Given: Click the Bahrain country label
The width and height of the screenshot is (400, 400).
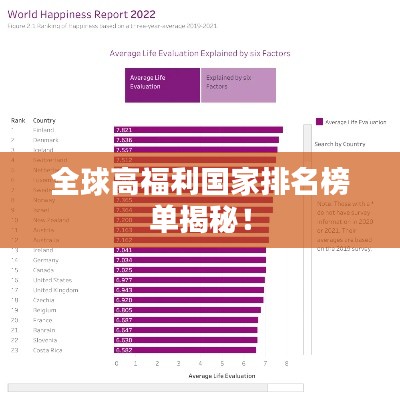Looking at the screenshot, I should [44, 330].
